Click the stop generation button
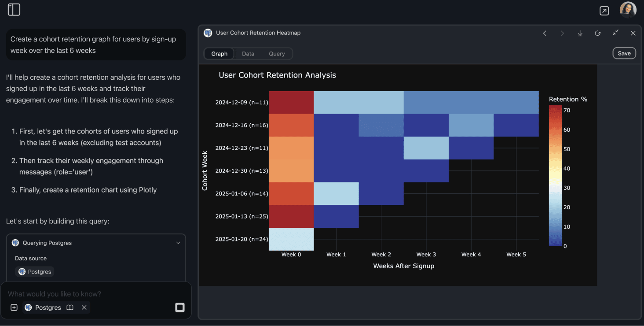This screenshot has width=644, height=326. pyautogui.click(x=179, y=307)
